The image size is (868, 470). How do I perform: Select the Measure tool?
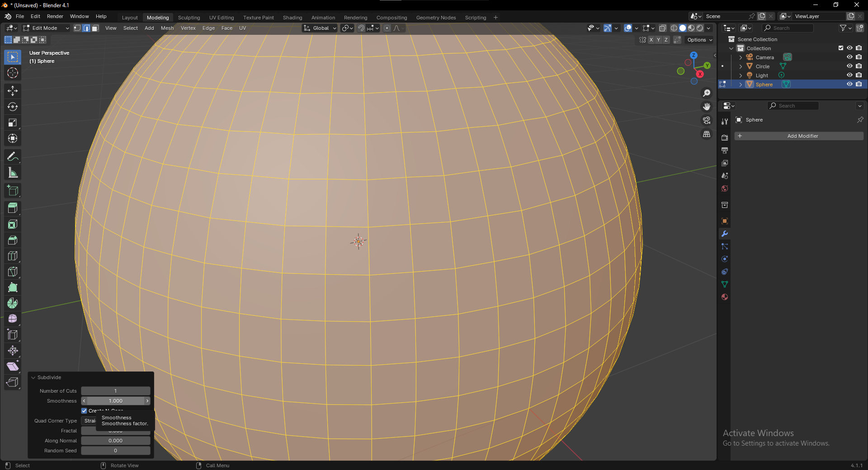pyautogui.click(x=13, y=173)
